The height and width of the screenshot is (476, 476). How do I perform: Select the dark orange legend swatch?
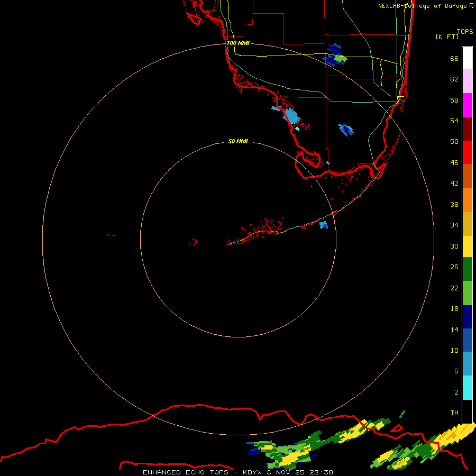pos(467,176)
